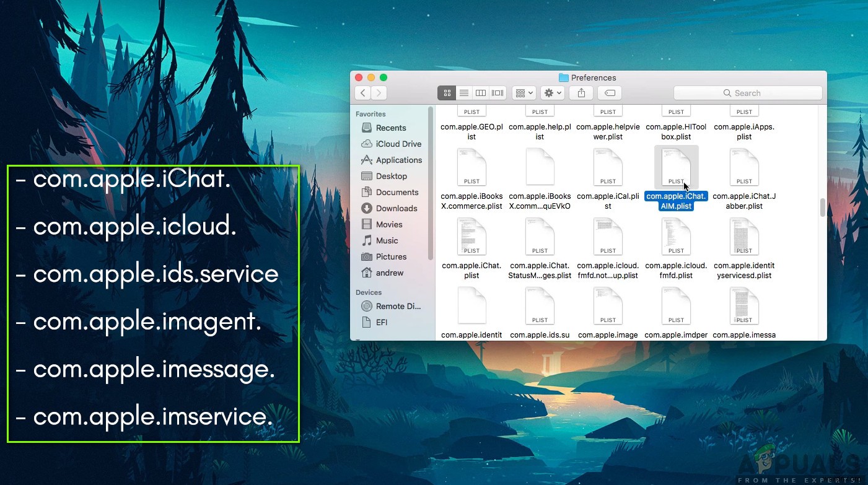
Task: Click the Tag icon in the toolbar
Action: [x=609, y=92]
